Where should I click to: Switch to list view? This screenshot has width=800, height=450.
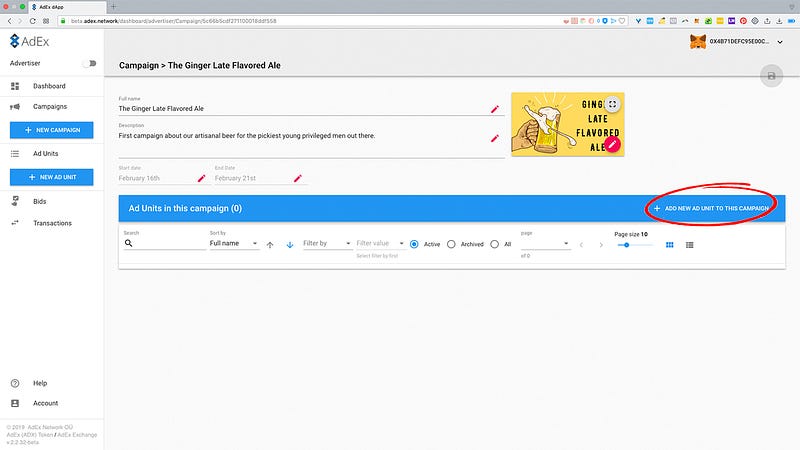(689, 245)
